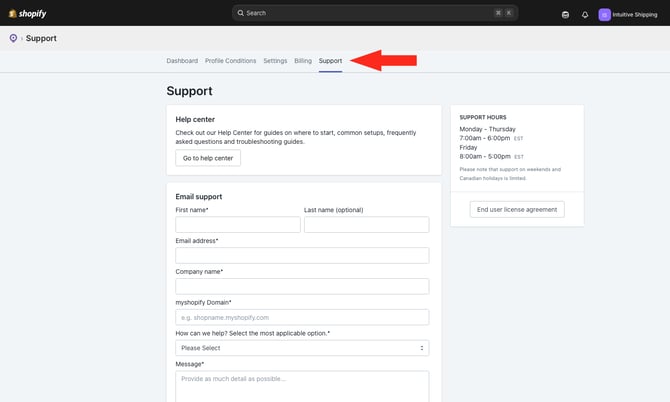Open the Billing tab

click(303, 61)
